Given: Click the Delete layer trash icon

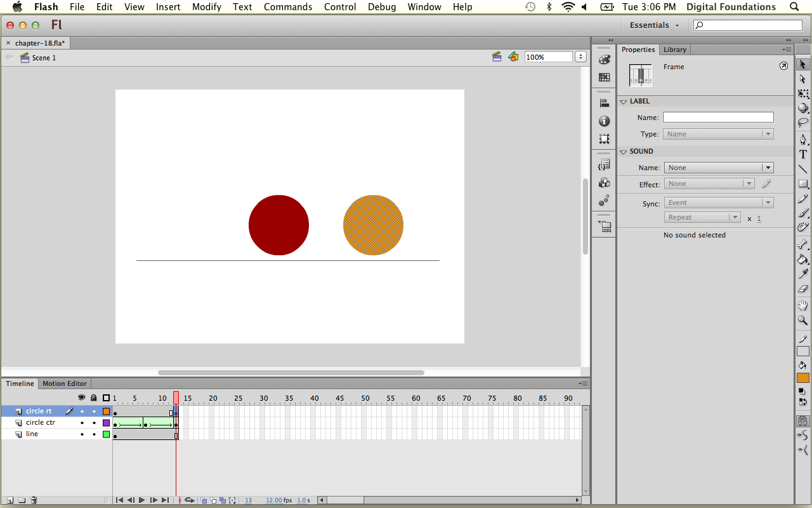Looking at the screenshot, I should pyautogui.click(x=34, y=500).
